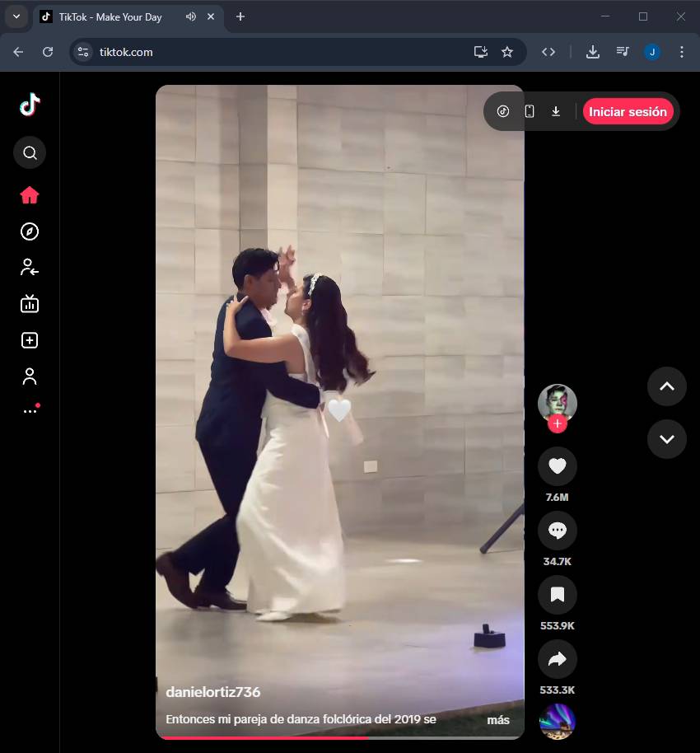Open TikTok search from the sidebar
The width and height of the screenshot is (700, 753).
pyautogui.click(x=30, y=152)
